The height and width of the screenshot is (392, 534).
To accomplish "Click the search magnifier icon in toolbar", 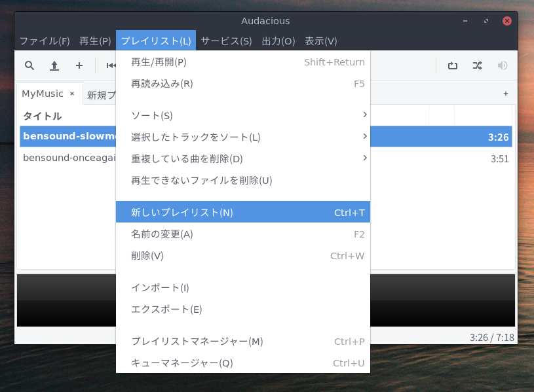I will [29, 65].
